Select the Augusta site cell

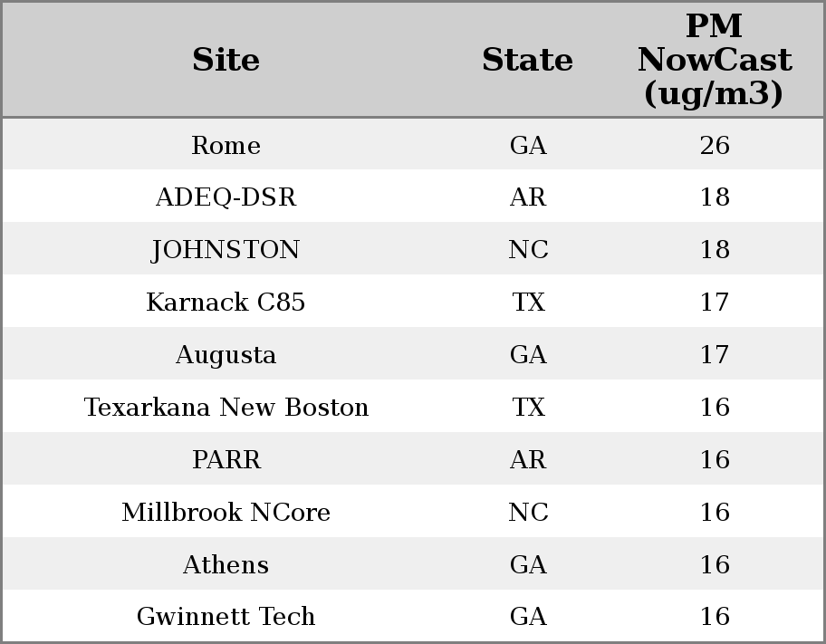pos(226,355)
